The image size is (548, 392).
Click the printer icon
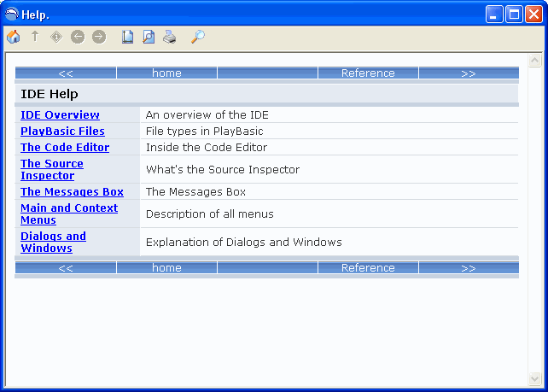(170, 37)
